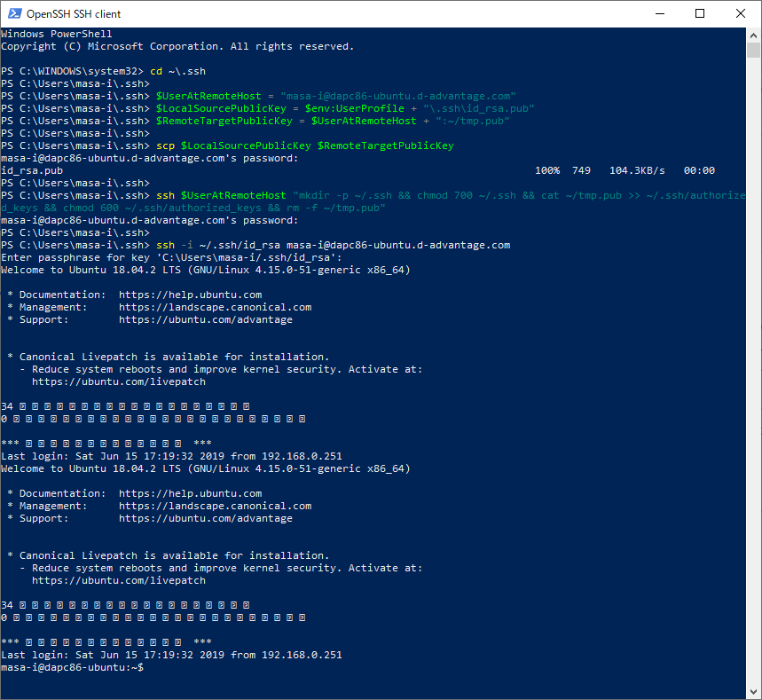Click the scp command line
Image resolution: width=762 pixels, height=700 pixels.
(x=305, y=146)
